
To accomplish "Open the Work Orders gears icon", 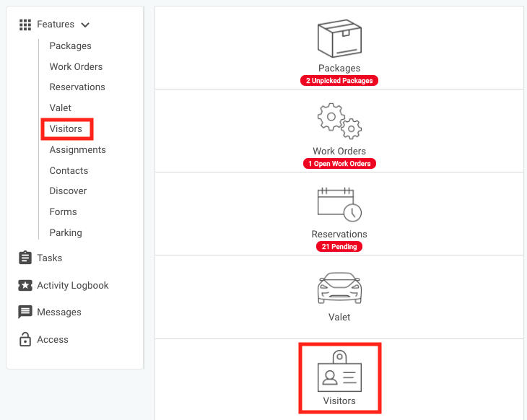I will coord(339,121).
